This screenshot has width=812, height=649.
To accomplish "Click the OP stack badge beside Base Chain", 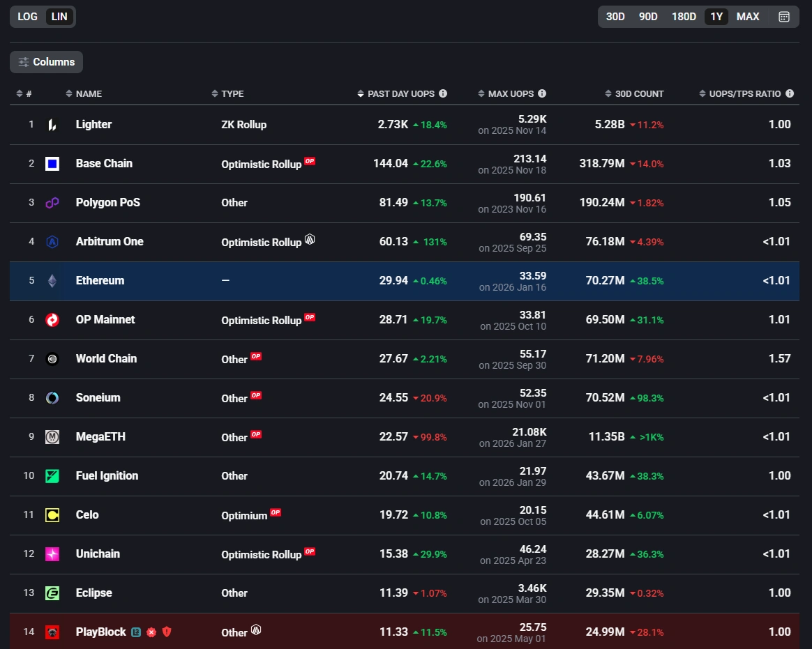I will [x=310, y=162].
